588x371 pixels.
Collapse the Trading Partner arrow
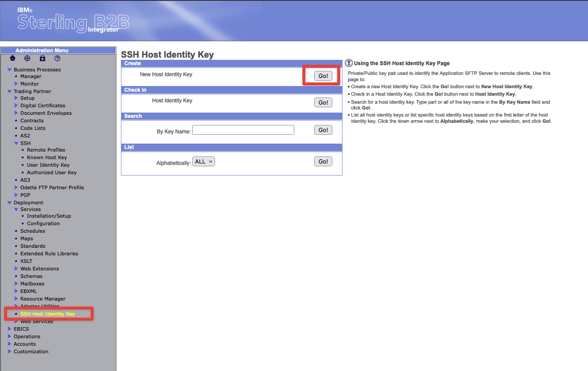tap(10, 91)
